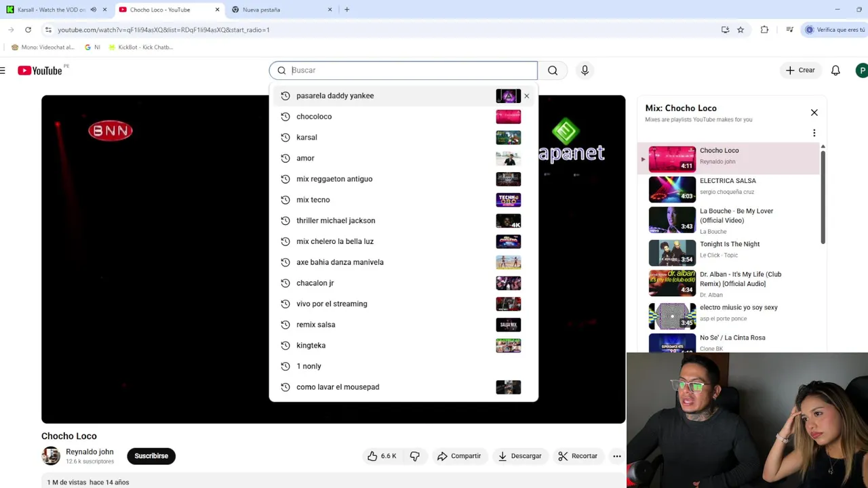The height and width of the screenshot is (488, 868).
Task: Open the notifications bell
Action: (835, 70)
